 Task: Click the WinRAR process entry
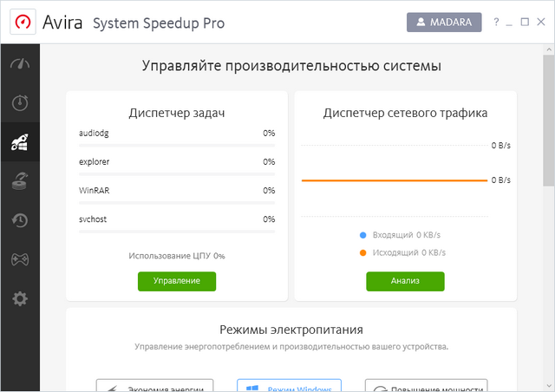click(x=177, y=190)
